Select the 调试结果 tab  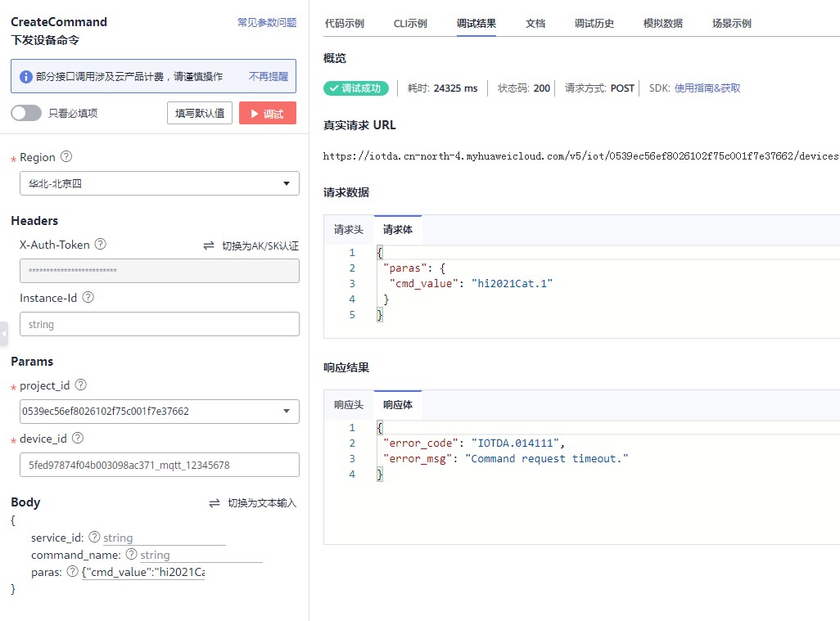pos(476,24)
